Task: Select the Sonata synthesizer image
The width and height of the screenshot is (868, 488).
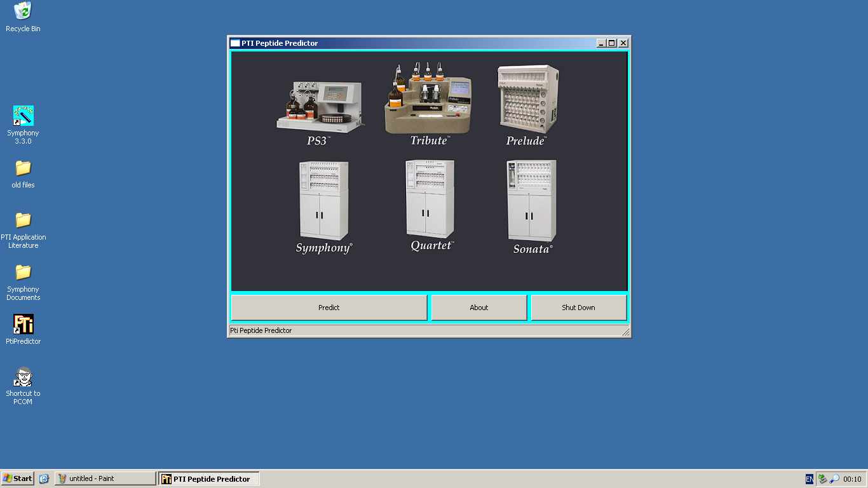Action: coord(532,200)
